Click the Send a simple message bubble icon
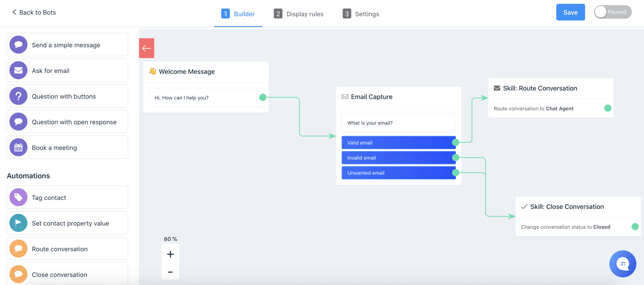Screen dimensions: 644x285 (x=19, y=45)
